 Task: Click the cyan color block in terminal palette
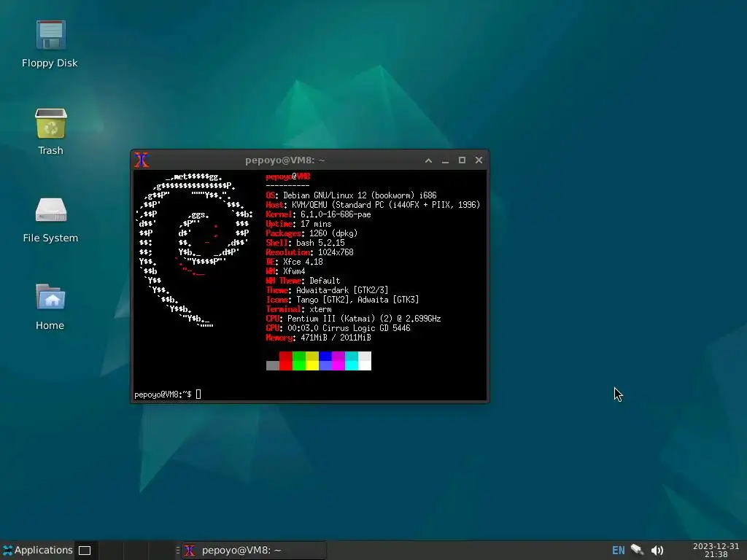click(x=352, y=361)
